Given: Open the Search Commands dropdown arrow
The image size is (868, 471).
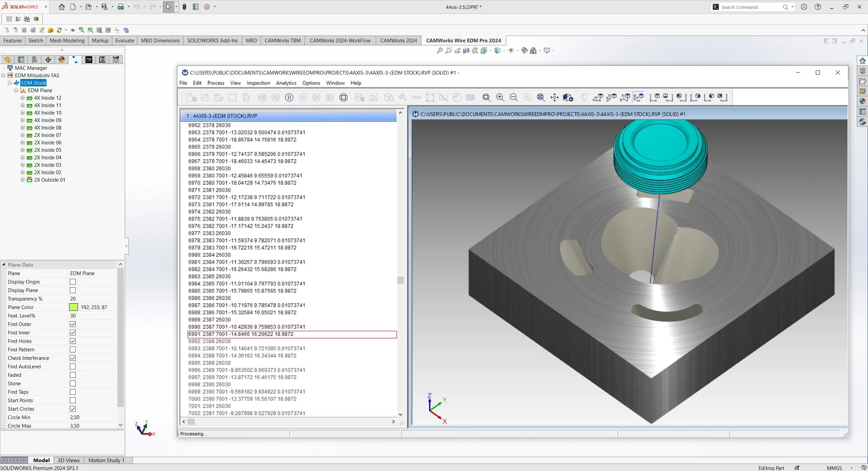Looking at the screenshot, I should 793,7.
